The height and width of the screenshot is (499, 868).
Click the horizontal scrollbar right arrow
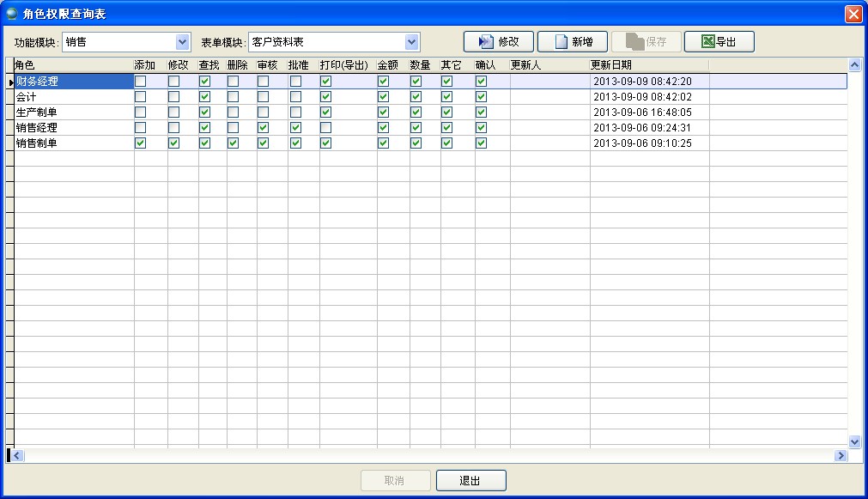click(x=841, y=456)
